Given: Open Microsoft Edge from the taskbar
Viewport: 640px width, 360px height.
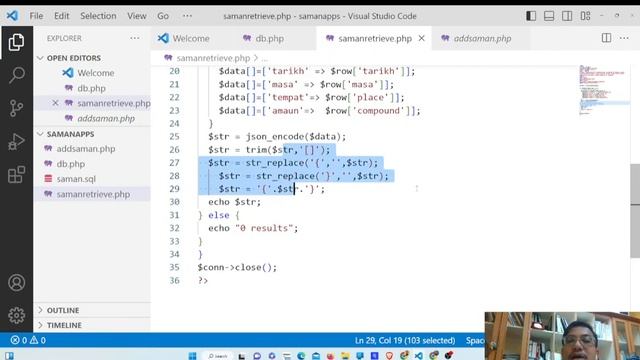Looking at the screenshot, I should click(x=301, y=356).
